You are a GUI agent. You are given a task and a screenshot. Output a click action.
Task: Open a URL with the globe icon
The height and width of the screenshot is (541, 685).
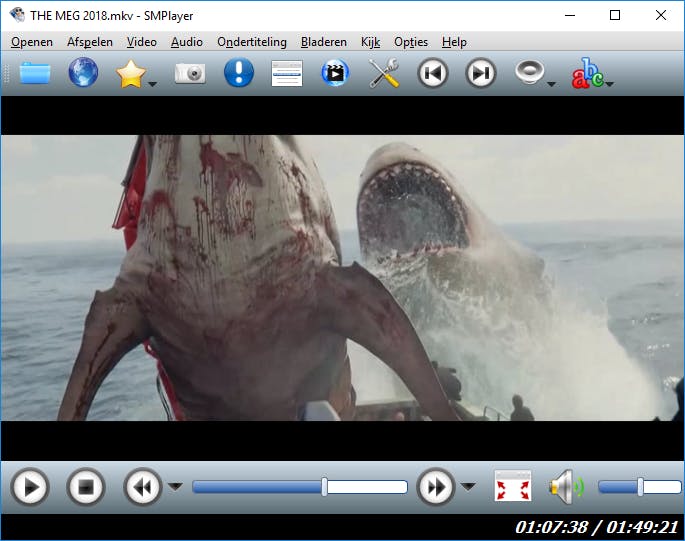coord(83,73)
